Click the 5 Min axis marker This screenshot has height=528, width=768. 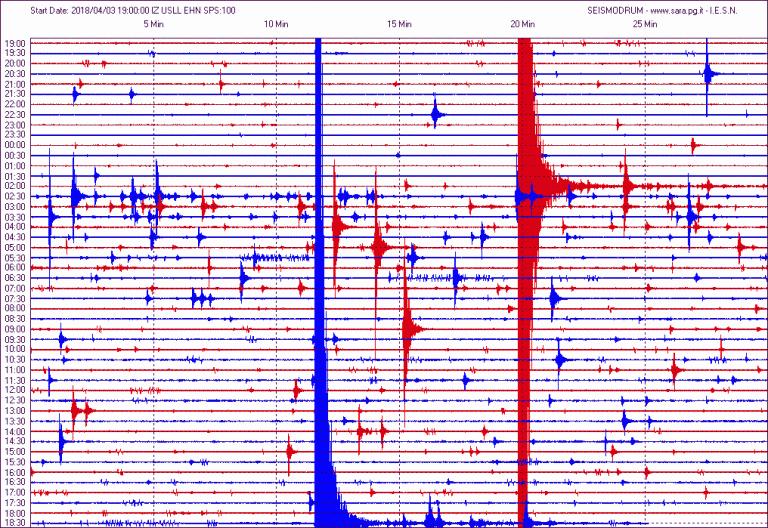pos(153,24)
